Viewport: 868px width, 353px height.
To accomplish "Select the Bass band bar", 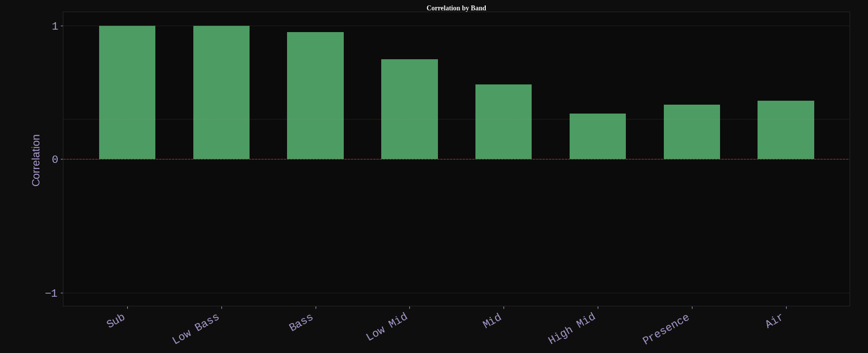I will [x=315, y=96].
